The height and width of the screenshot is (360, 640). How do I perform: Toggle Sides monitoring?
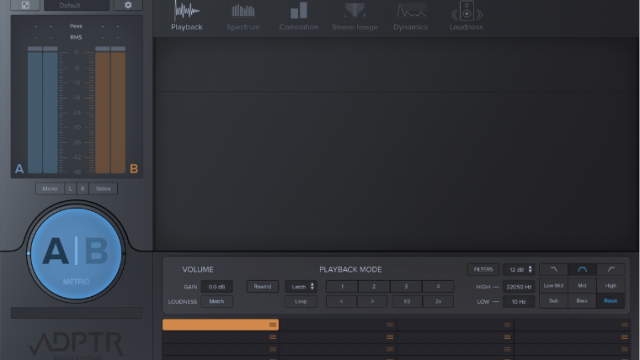(103, 189)
